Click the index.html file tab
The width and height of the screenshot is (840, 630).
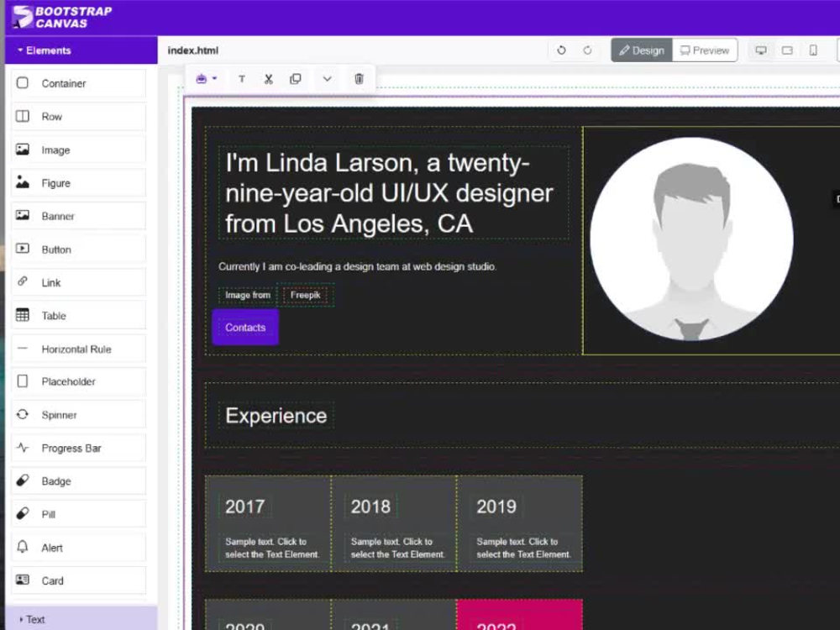point(193,50)
